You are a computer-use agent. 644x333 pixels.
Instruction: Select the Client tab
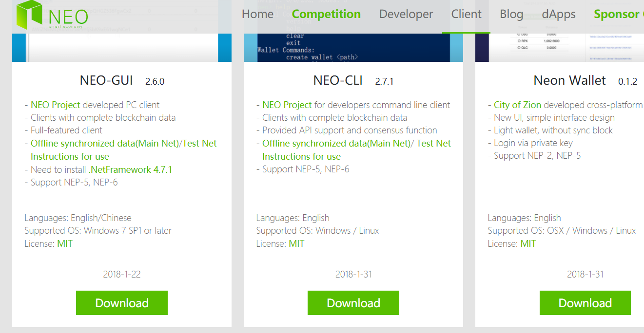[466, 15]
